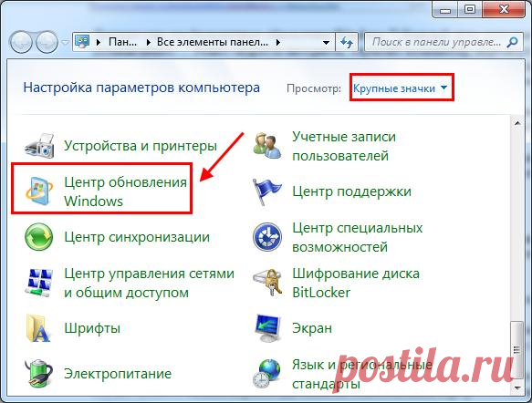532x403 pixels.
Task: Open the 'Крупные значки' view dropdown
Action: [x=401, y=88]
